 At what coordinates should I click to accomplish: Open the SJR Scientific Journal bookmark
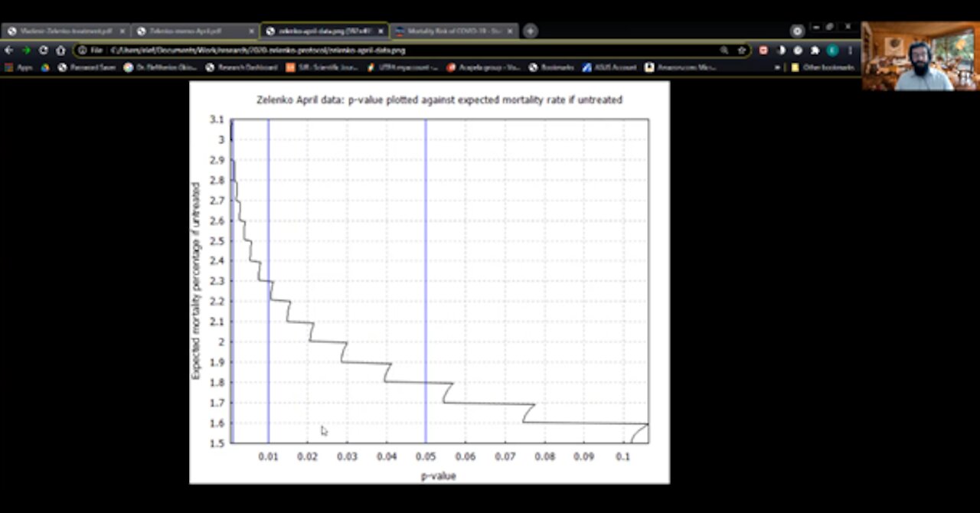(322, 67)
